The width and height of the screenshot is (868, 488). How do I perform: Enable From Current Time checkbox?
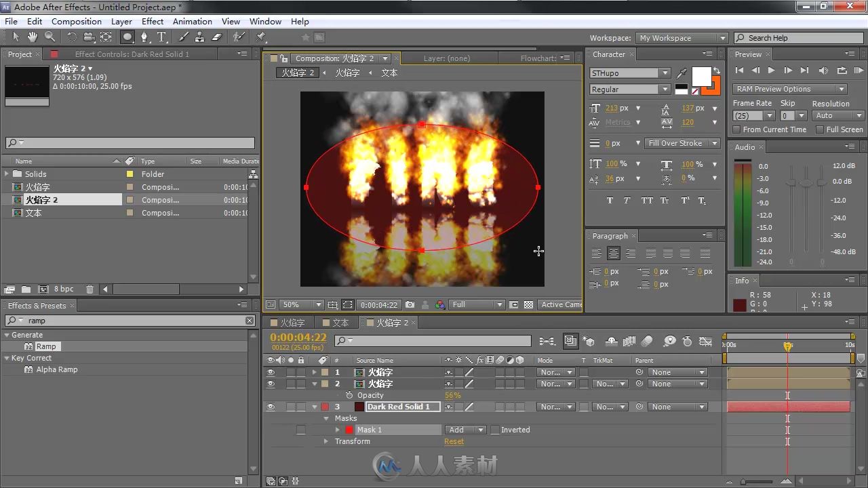736,129
